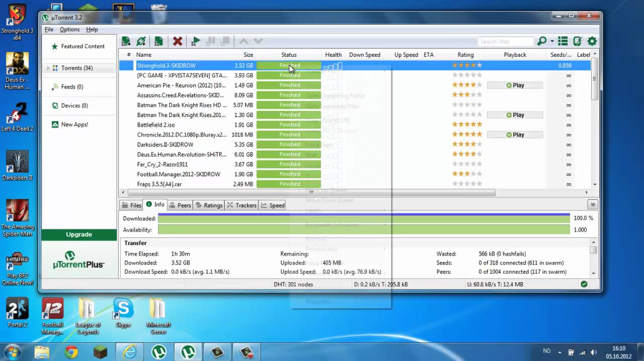
Task: Move torrent down the queue arrow
Action: tap(258, 41)
